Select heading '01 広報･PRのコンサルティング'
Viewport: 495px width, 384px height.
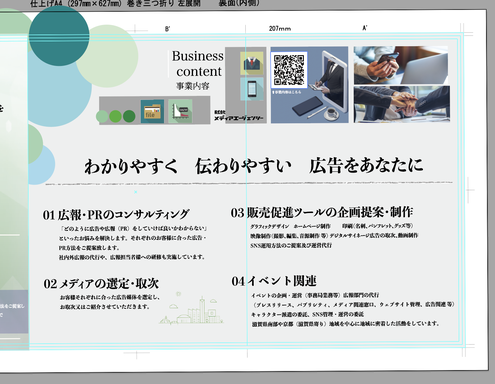[x=116, y=215]
